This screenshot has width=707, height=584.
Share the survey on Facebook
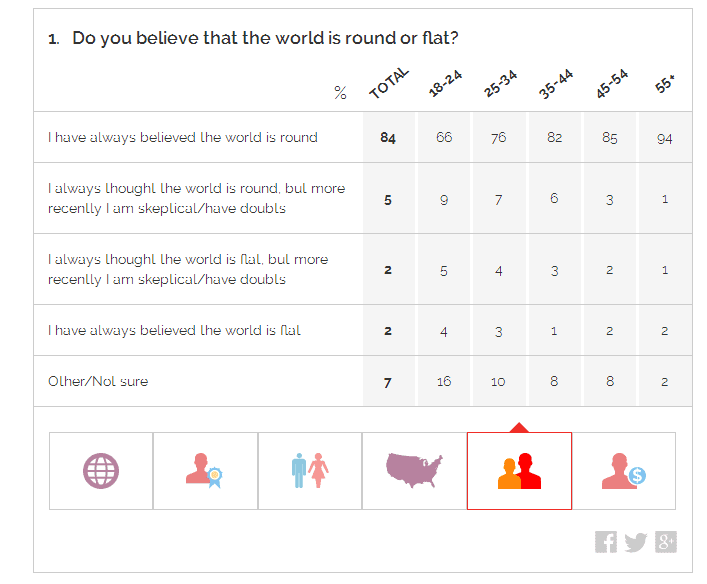tap(606, 542)
